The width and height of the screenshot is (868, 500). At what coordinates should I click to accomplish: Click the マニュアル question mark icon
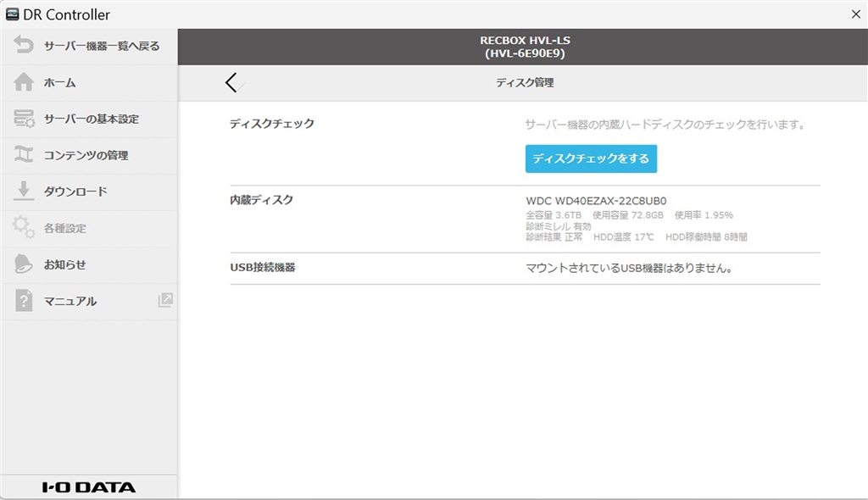pyautogui.click(x=25, y=300)
